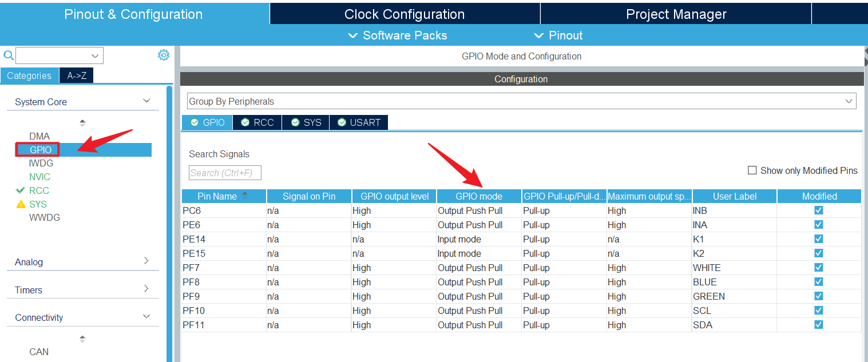Open the settings gear icon
This screenshot has height=362, width=868.
click(164, 55)
